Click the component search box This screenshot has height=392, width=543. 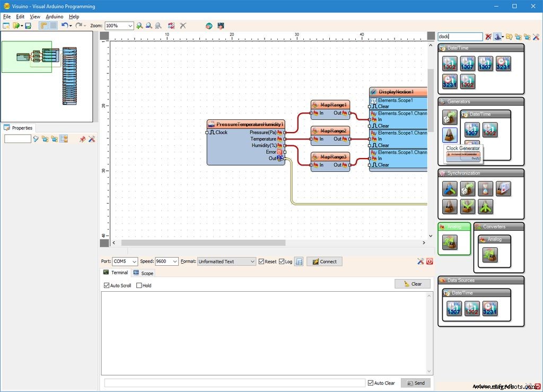[460, 37]
